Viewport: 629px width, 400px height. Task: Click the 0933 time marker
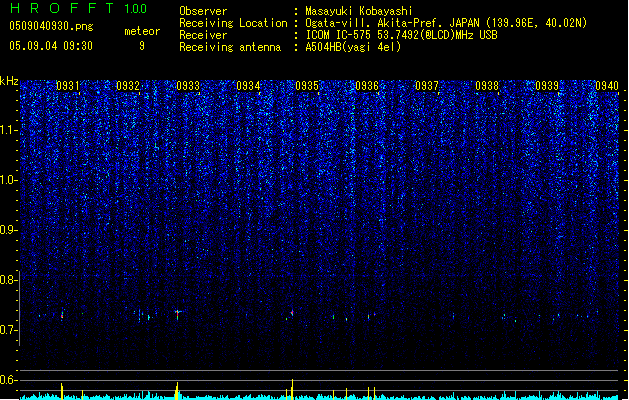(x=188, y=86)
